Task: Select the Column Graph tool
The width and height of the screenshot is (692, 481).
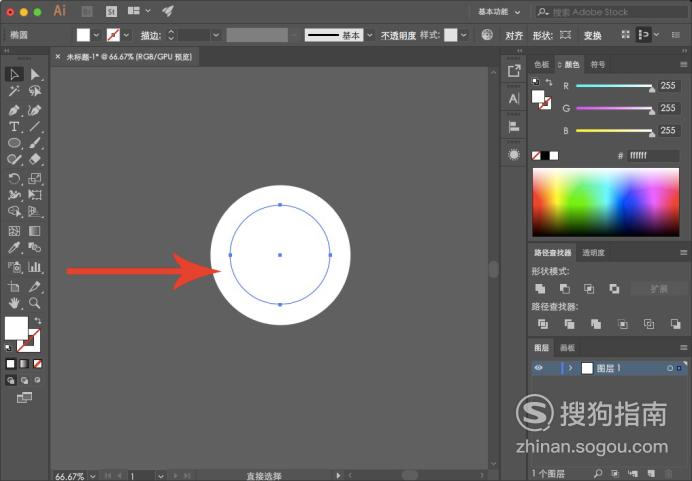Action: (35, 267)
